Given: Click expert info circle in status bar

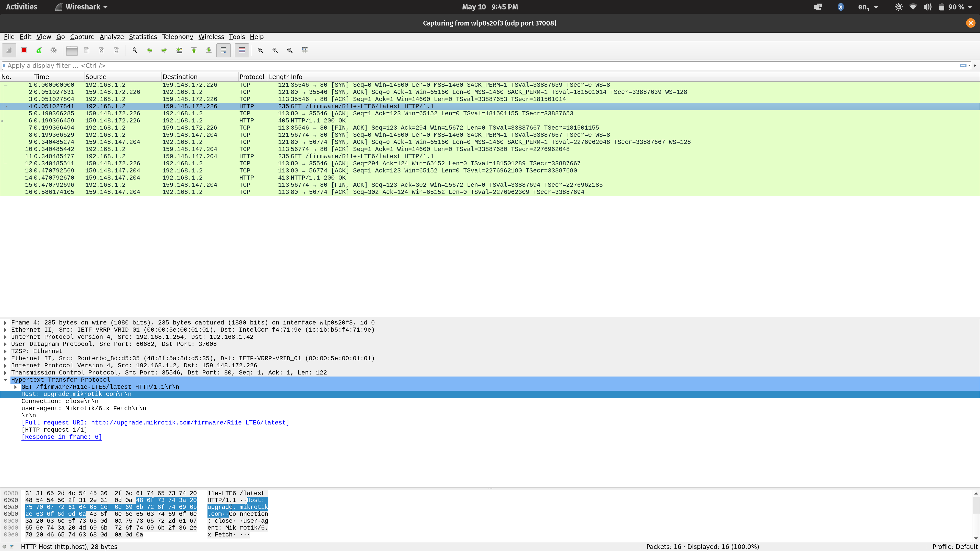Looking at the screenshot, I should [x=4, y=546].
